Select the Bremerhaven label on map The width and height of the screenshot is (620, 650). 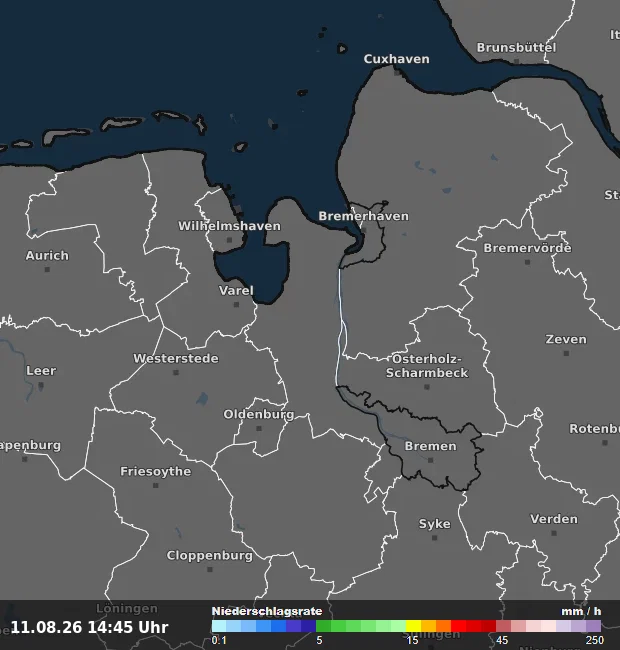pyautogui.click(x=363, y=216)
